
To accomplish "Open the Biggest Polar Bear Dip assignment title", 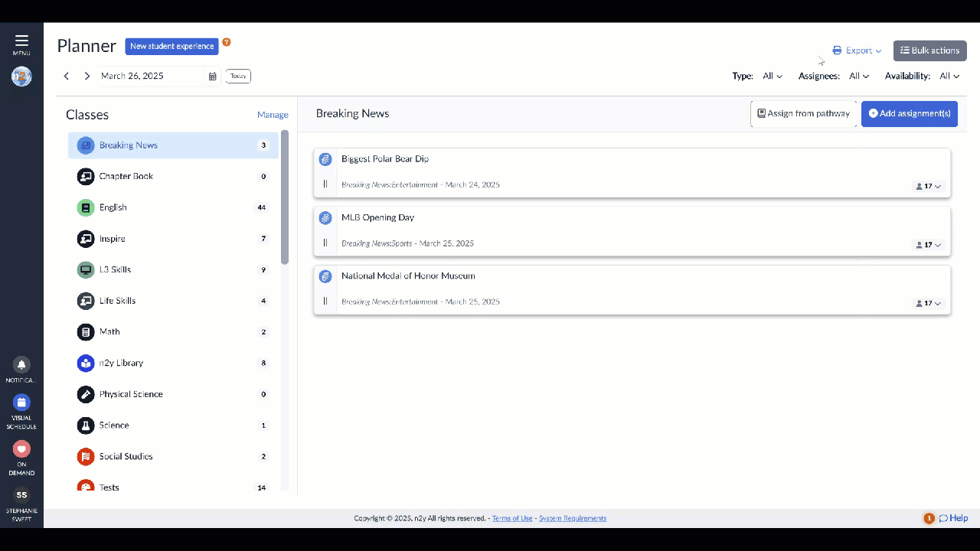I will point(385,159).
